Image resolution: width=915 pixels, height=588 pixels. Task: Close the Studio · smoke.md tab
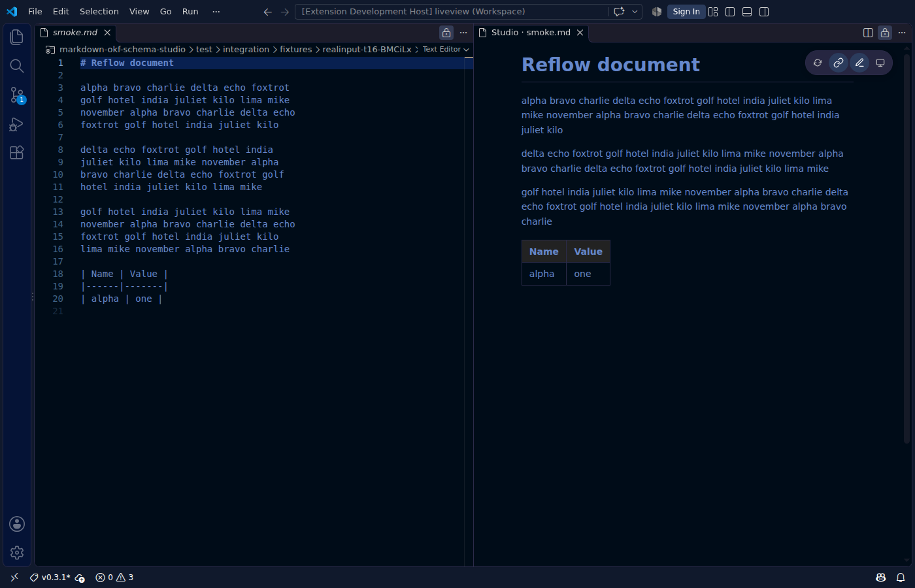(x=580, y=33)
